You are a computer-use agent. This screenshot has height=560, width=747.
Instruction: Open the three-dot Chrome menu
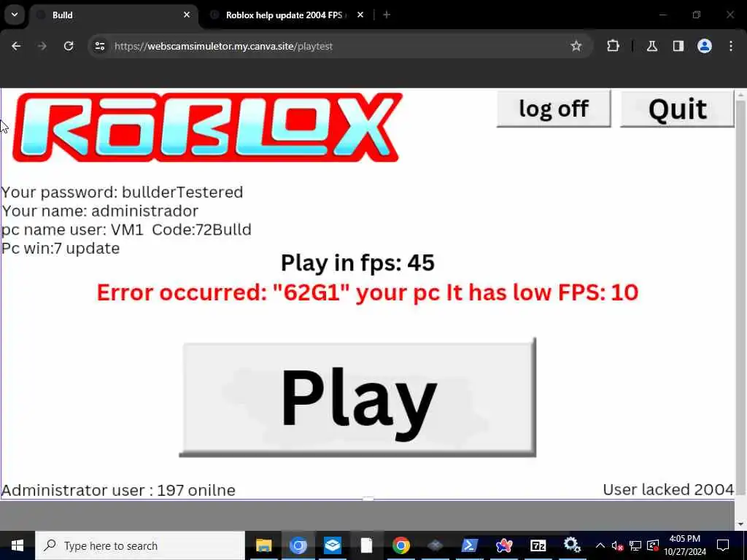(731, 46)
